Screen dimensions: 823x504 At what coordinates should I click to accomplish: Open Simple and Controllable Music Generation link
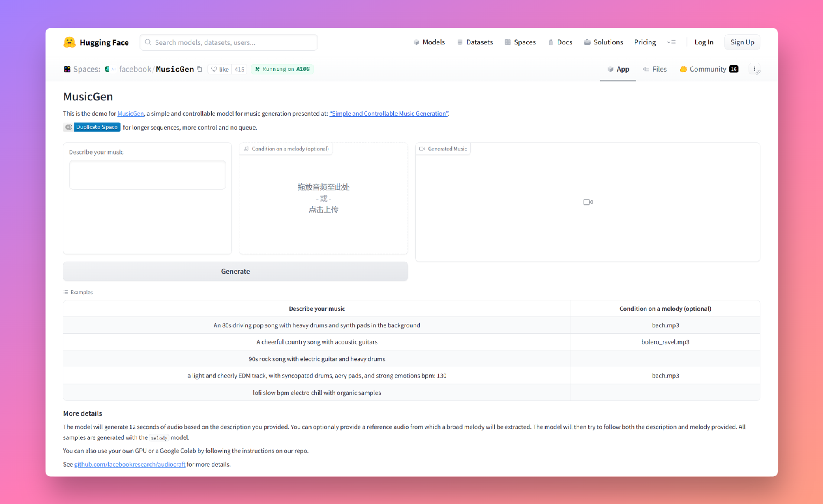388,114
